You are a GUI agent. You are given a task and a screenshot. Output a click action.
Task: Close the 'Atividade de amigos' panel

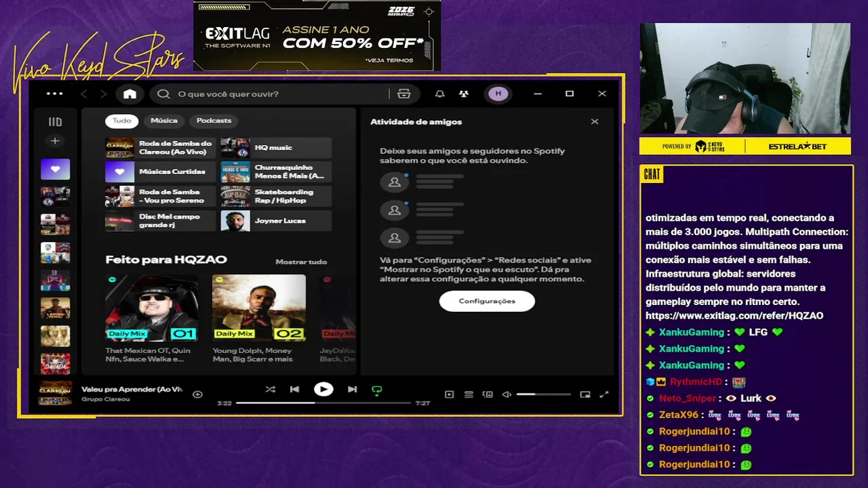595,122
